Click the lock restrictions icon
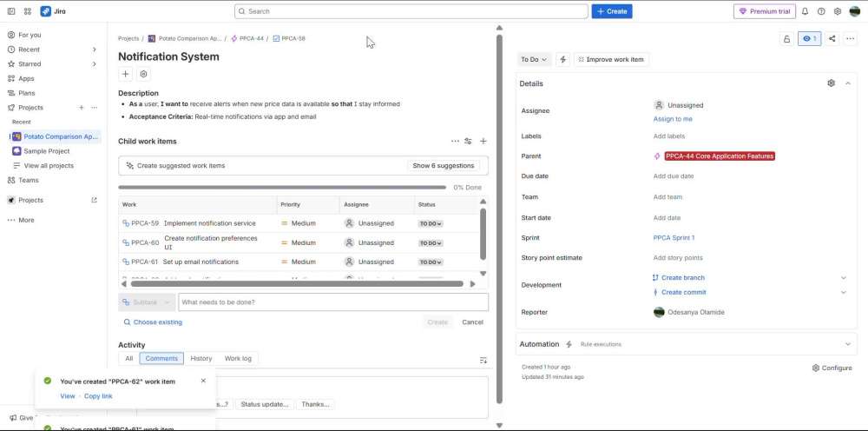Image resolution: width=868 pixels, height=431 pixels. click(786, 39)
